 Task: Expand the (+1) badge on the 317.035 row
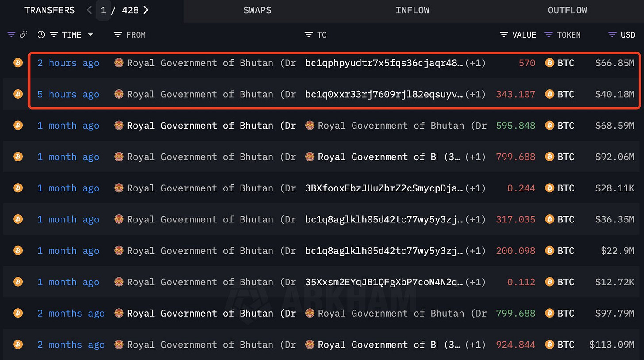pos(475,219)
